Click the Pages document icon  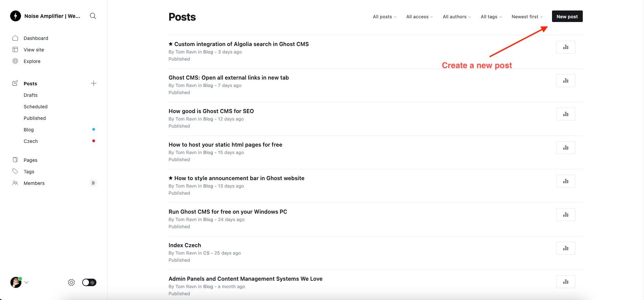(15, 160)
